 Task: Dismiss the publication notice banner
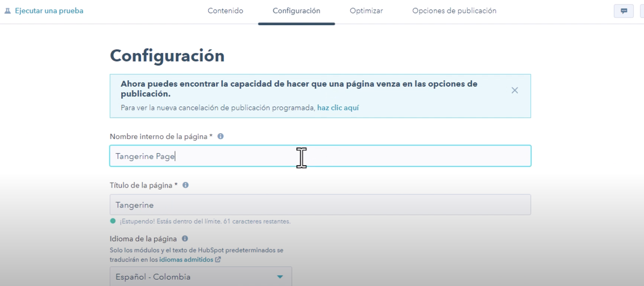click(x=515, y=90)
